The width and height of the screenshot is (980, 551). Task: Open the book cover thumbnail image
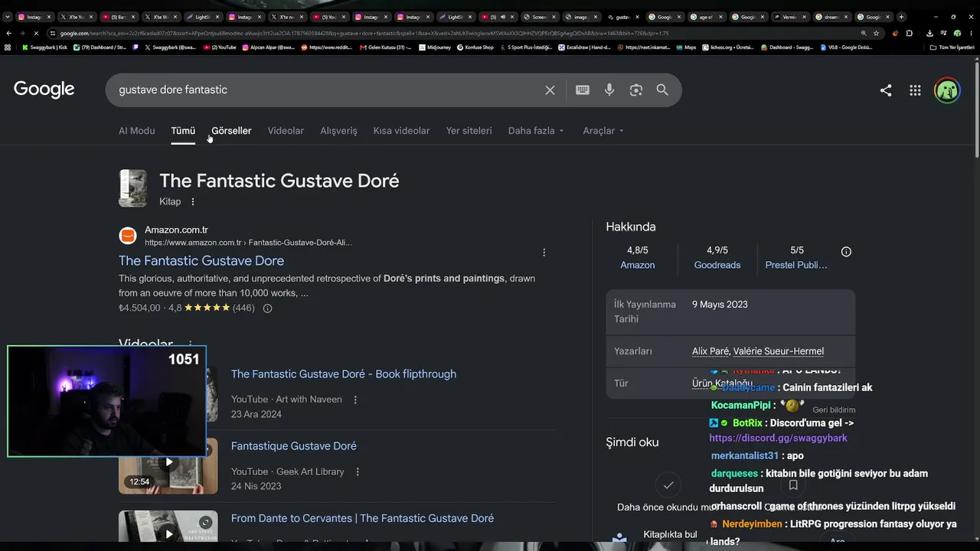132,188
